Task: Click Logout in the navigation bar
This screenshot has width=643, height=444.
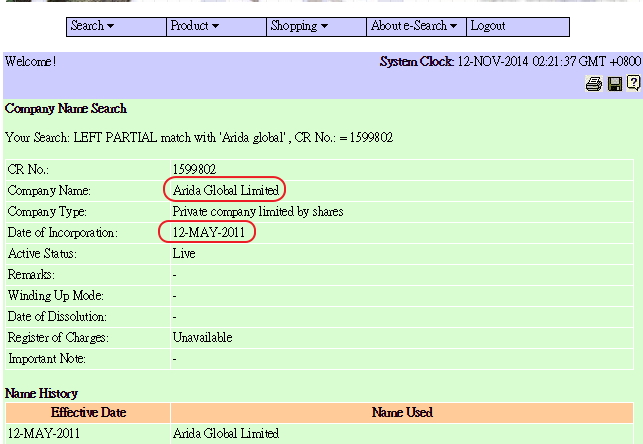Action: tap(488, 26)
